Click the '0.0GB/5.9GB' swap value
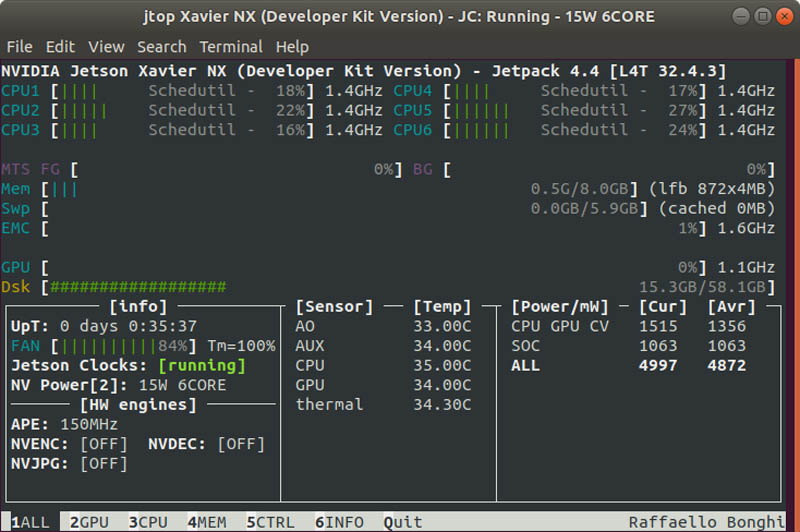Image resolution: width=800 pixels, height=532 pixels. [x=585, y=209]
